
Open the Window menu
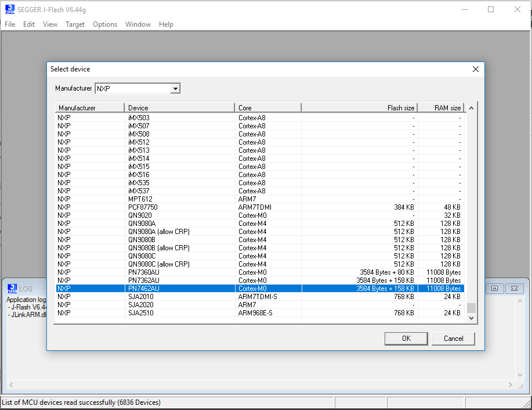point(137,24)
